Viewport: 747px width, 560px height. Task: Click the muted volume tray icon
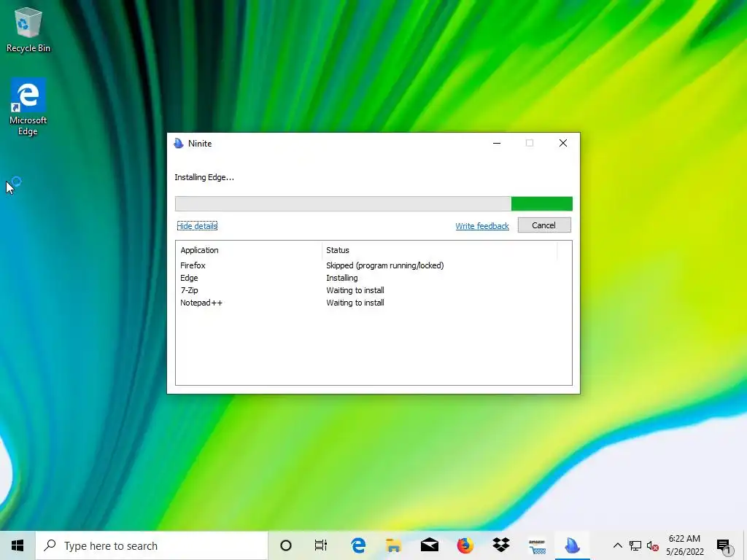(x=653, y=545)
